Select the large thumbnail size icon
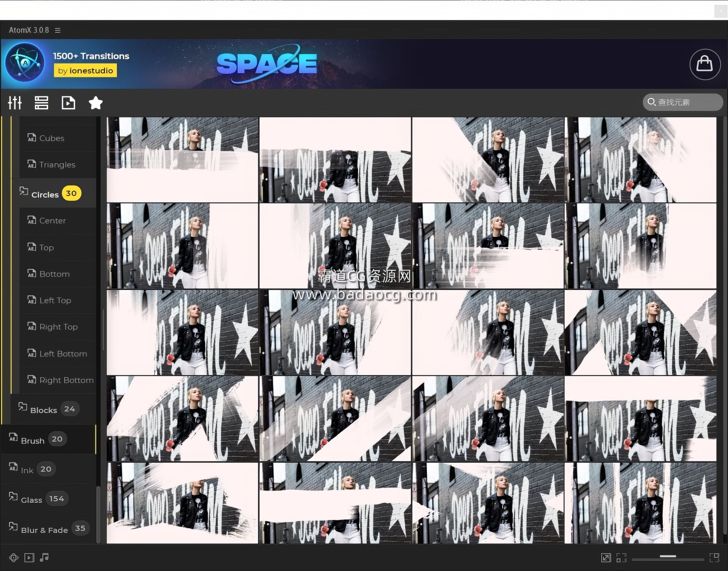Image resolution: width=728 pixels, height=571 pixels. click(714, 558)
